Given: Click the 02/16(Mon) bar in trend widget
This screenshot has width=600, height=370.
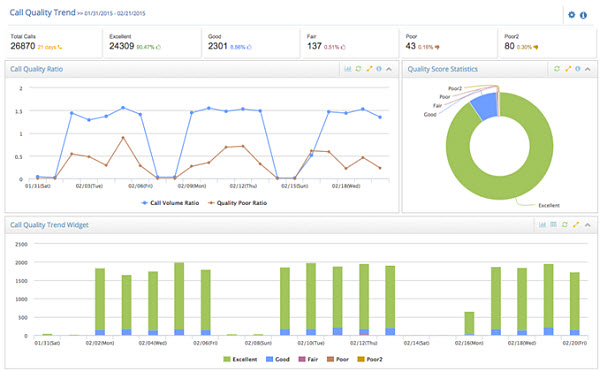Looking at the screenshot, I should tap(470, 324).
